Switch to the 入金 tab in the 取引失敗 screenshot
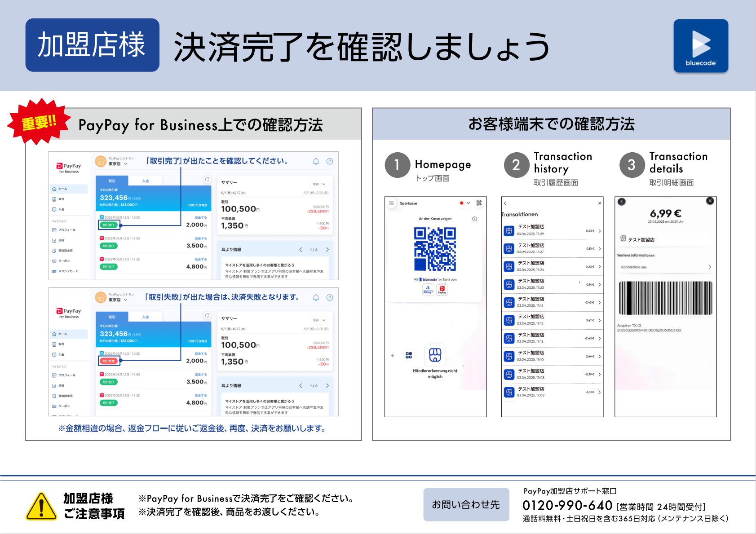 (146, 317)
